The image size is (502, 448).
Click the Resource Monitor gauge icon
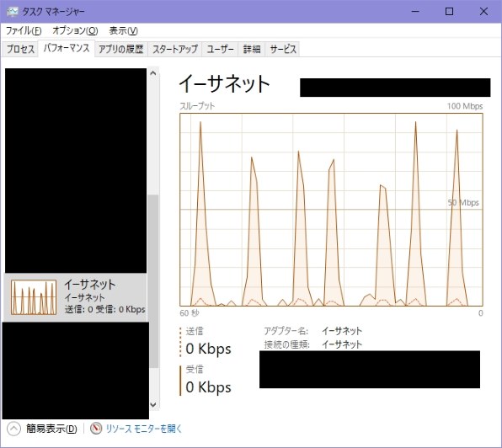tap(96, 429)
